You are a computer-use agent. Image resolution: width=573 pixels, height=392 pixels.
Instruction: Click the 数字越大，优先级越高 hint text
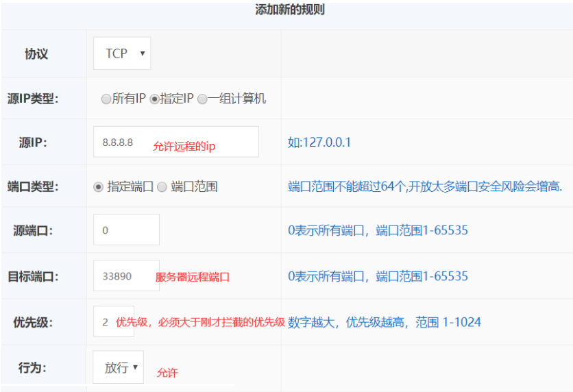click(x=384, y=321)
